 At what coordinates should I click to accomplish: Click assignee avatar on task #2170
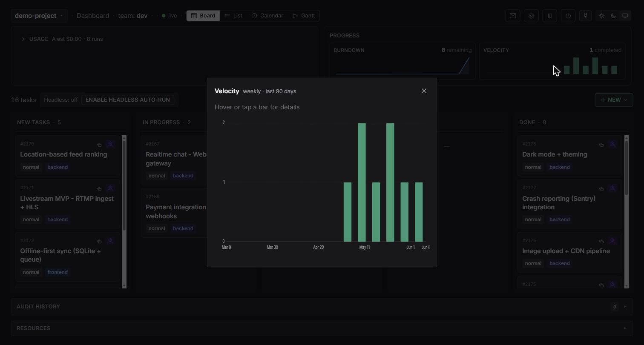pyautogui.click(x=110, y=145)
